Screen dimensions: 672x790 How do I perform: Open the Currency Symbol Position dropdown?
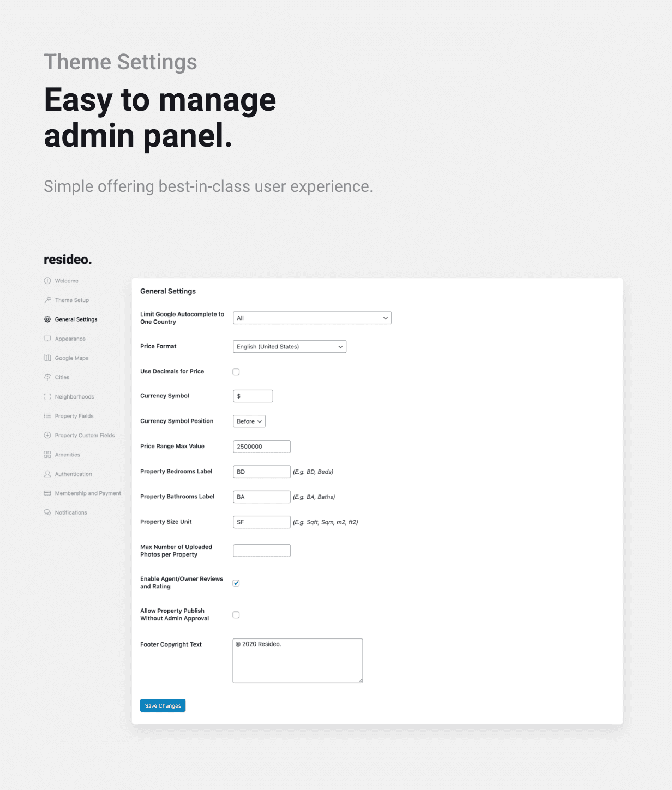tap(249, 421)
